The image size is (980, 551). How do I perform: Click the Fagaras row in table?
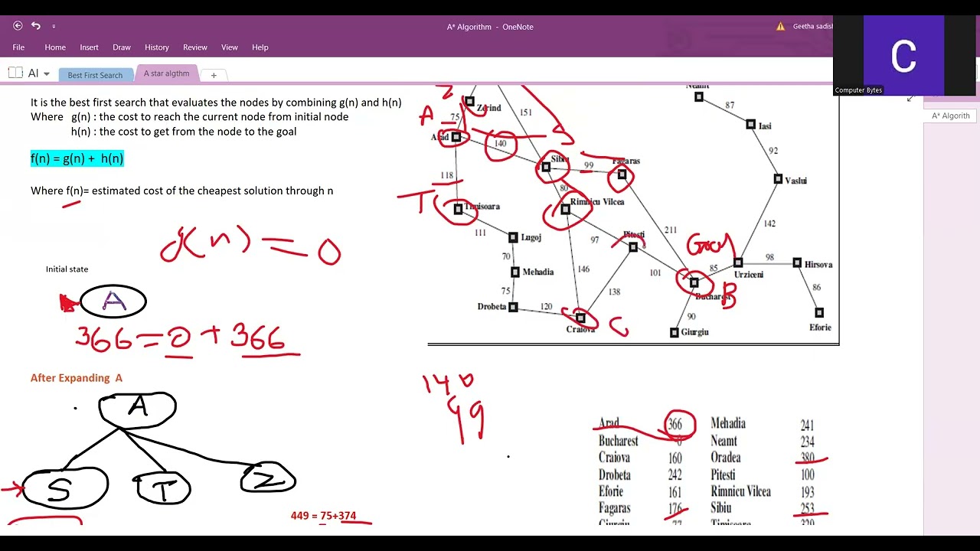click(640, 508)
